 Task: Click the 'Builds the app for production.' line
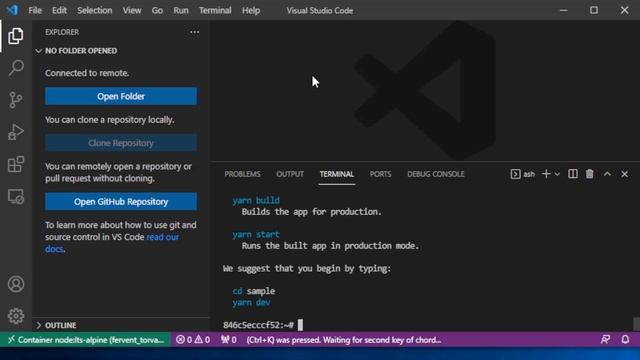coord(311,212)
